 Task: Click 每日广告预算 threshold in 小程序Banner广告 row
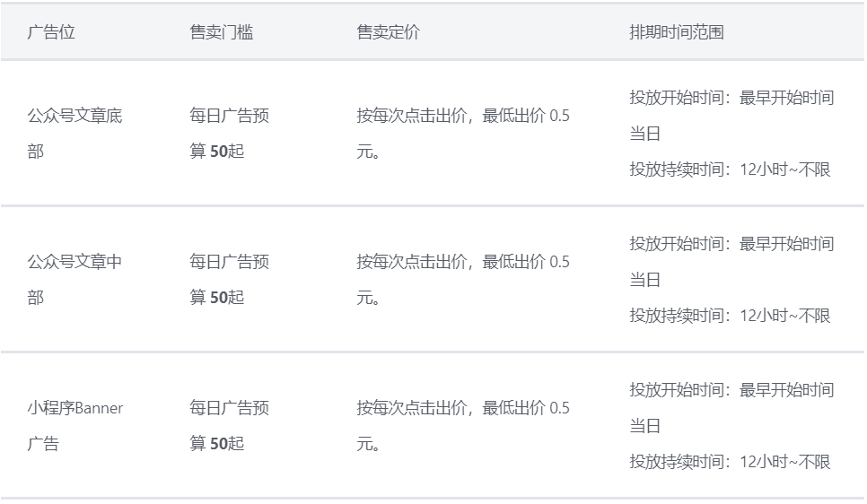coord(229,409)
